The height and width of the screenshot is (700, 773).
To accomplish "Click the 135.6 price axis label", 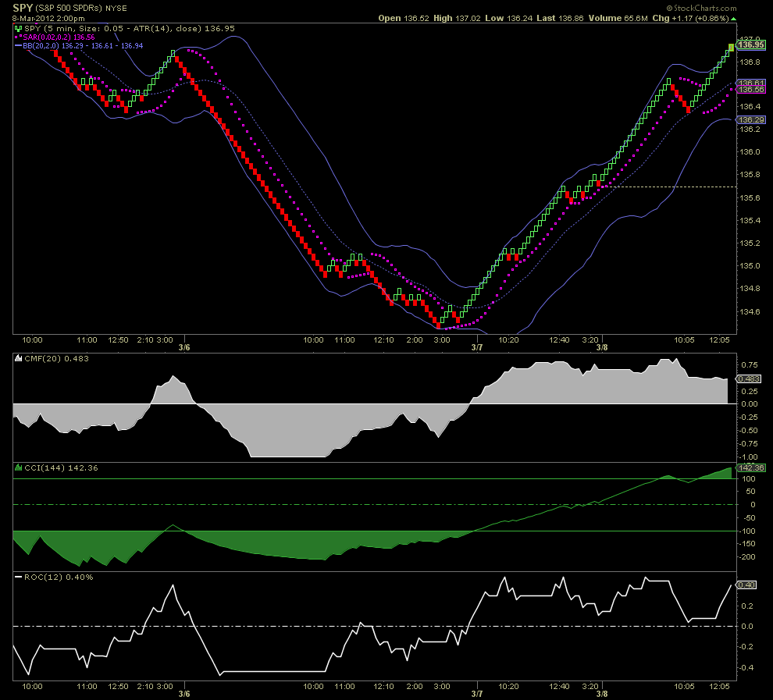I will point(750,198).
